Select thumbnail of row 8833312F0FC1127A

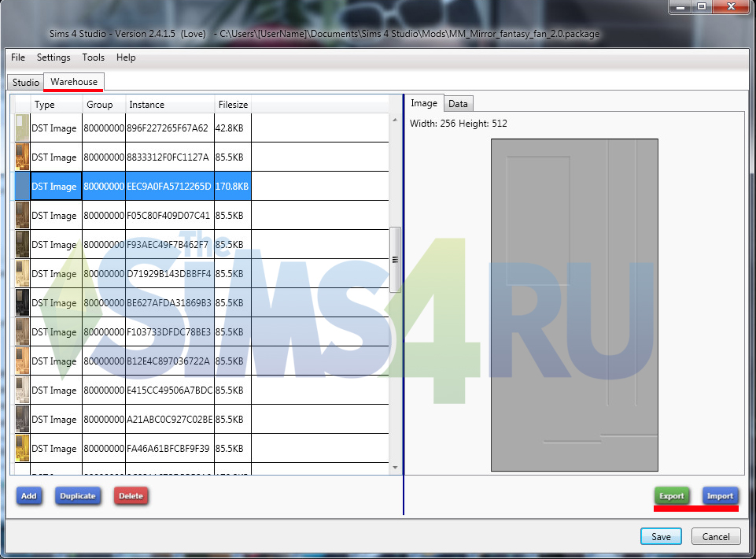tap(23, 157)
